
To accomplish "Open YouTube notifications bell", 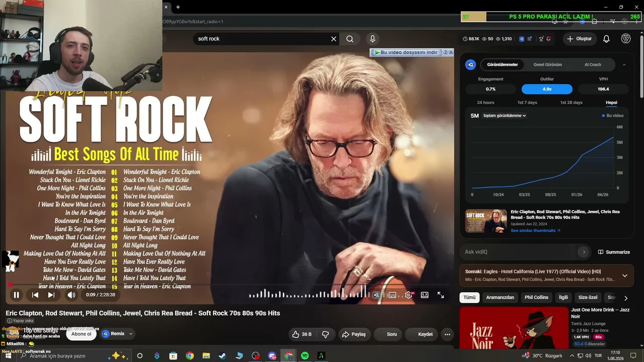I will [606, 39].
